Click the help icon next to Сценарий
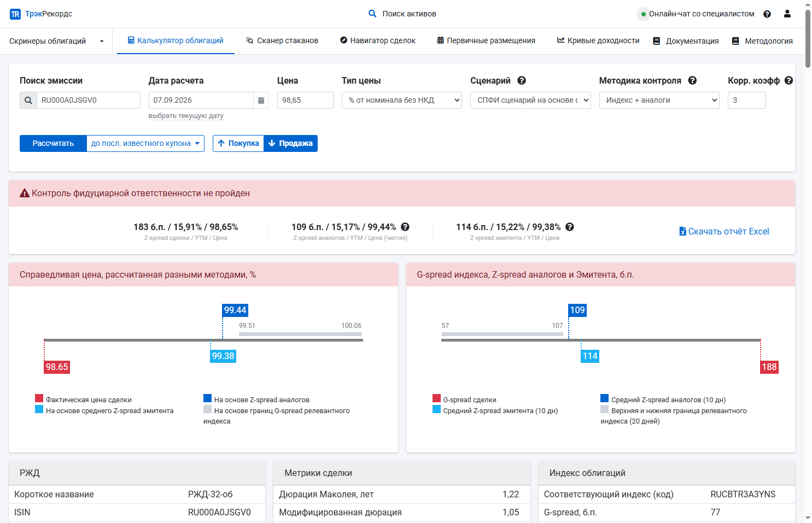This screenshot has width=812, height=523. [522, 80]
